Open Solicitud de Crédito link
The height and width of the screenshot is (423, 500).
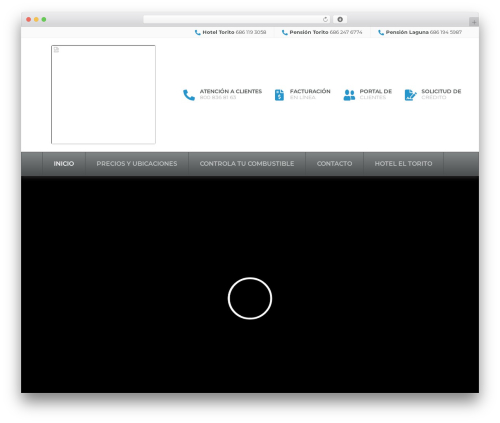point(441,94)
